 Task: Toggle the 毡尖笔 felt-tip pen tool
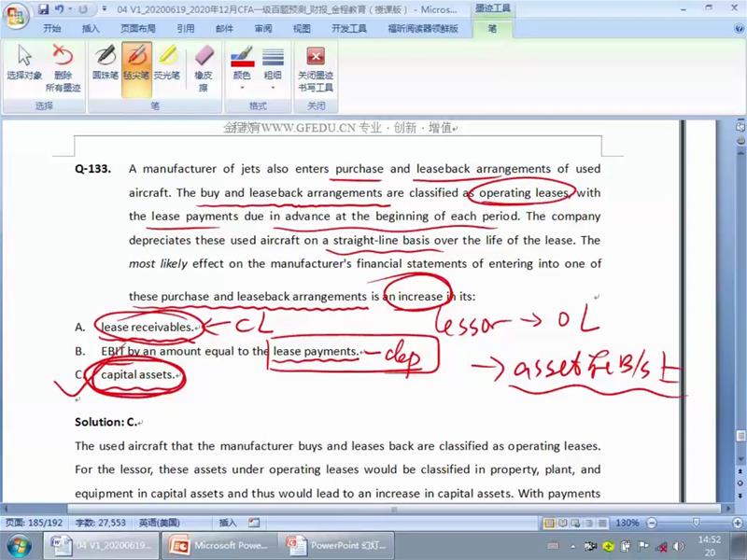pos(136,69)
